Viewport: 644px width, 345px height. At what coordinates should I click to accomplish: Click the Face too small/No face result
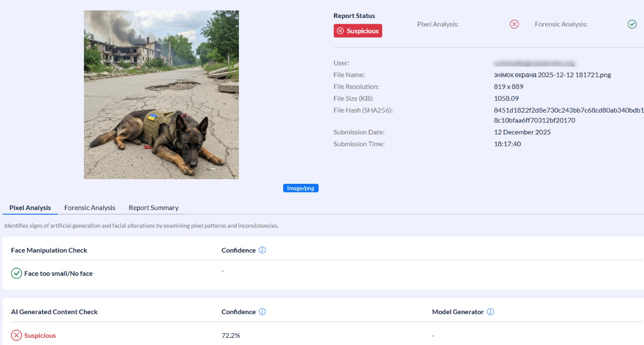58,273
